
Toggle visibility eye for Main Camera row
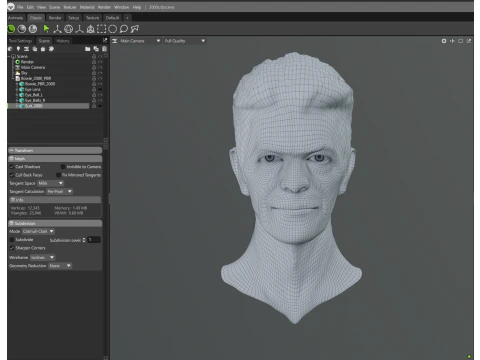(x=100, y=67)
